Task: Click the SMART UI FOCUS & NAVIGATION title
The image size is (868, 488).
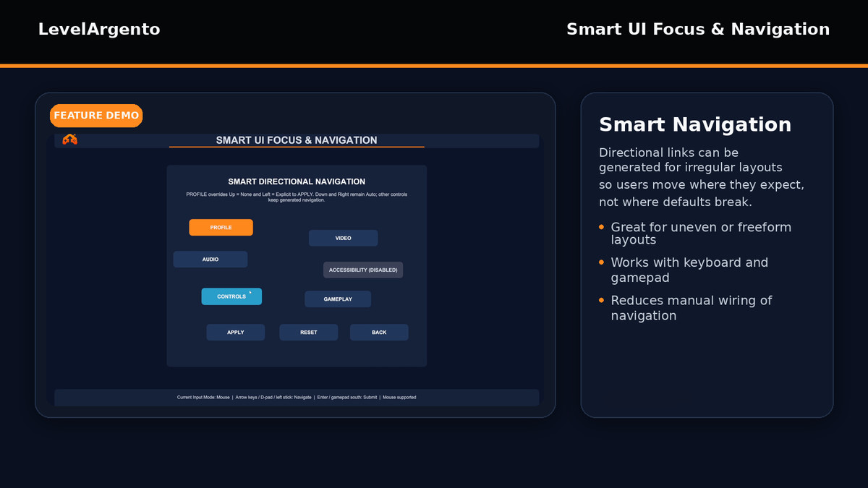Action: (x=297, y=140)
